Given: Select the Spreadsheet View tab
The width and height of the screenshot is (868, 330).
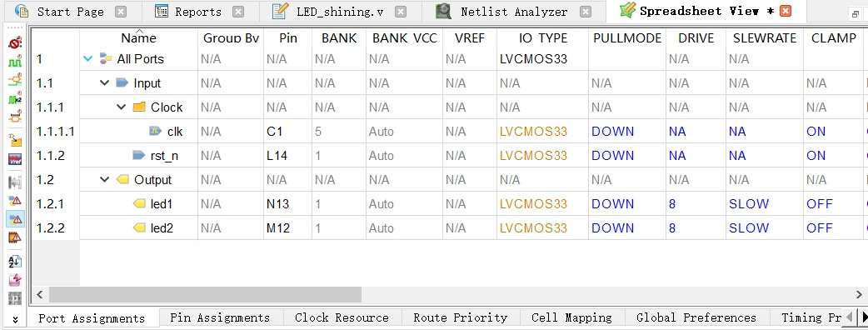Looking at the screenshot, I should tap(706, 11).
